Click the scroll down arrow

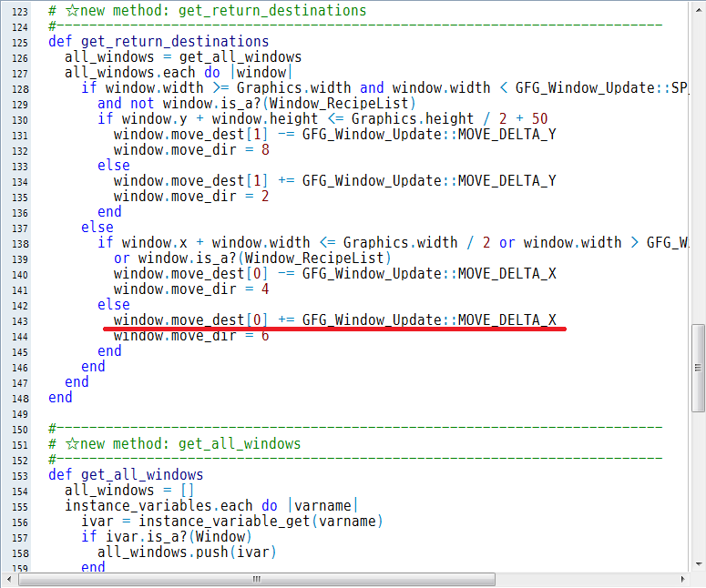(699, 563)
